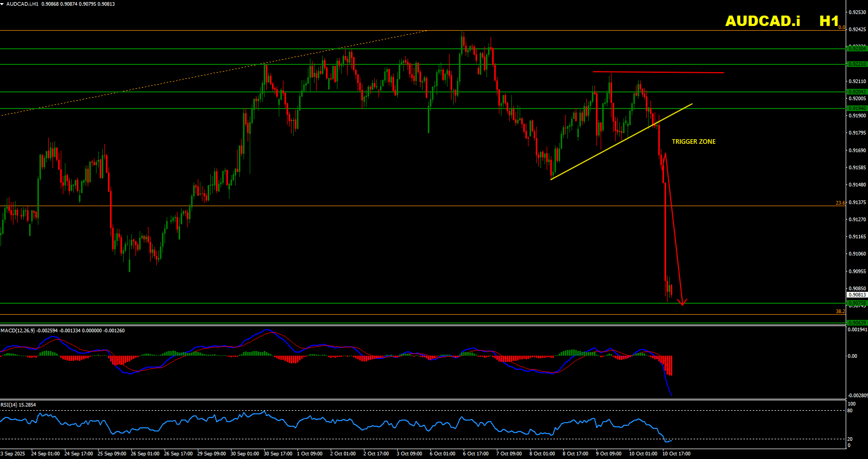
Task: Click the green 0.91940 price level tag
Action: [x=857, y=109]
